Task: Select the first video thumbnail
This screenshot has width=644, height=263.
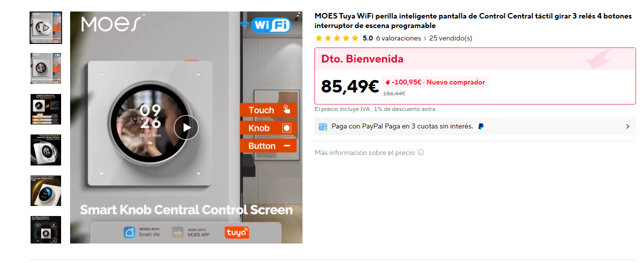Action: (46, 27)
